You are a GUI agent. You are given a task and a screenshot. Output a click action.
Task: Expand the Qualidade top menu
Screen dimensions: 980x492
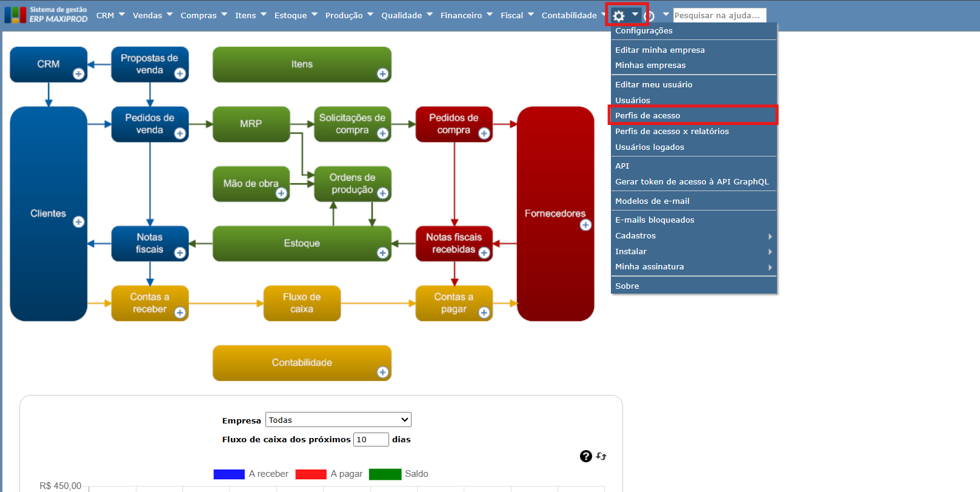(407, 15)
